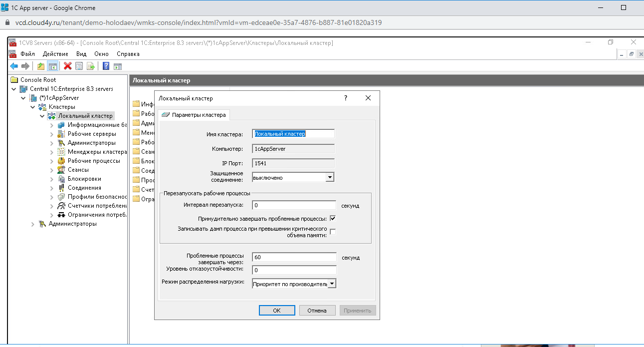Click the lock icon in Chrome address bar
Viewport: 644px width, 347px height.
[x=7, y=23]
